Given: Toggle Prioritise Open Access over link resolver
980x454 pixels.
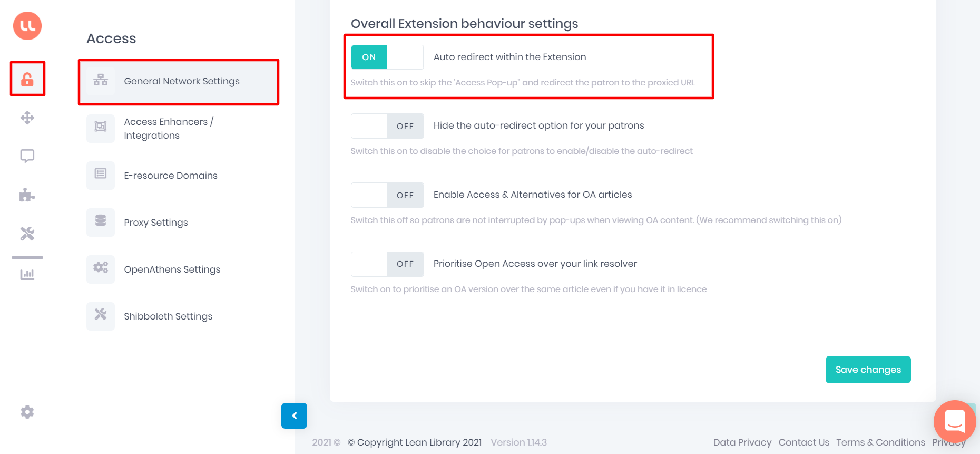Looking at the screenshot, I should (x=387, y=264).
